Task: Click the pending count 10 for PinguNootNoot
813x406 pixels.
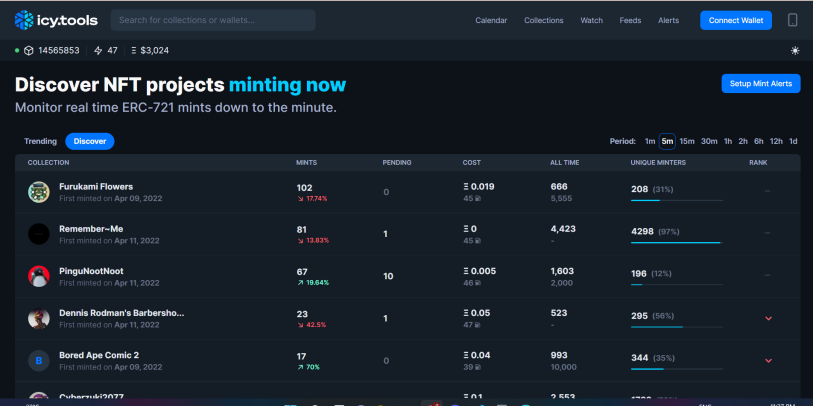Action: click(388, 276)
